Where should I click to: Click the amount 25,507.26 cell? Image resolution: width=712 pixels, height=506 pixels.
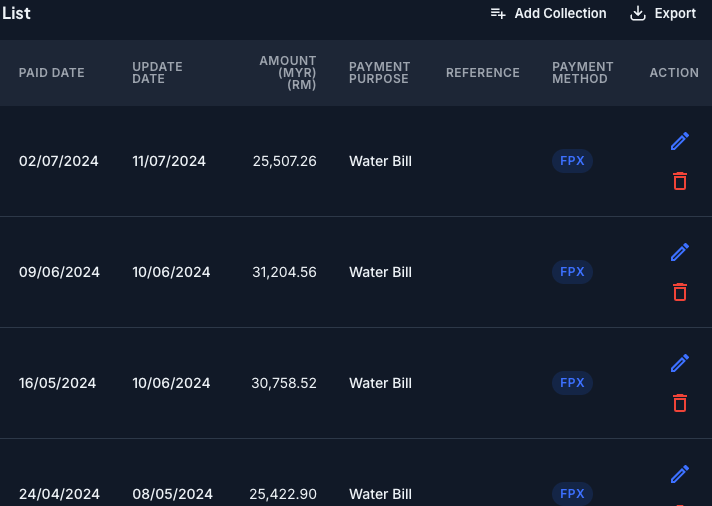[x=284, y=161]
